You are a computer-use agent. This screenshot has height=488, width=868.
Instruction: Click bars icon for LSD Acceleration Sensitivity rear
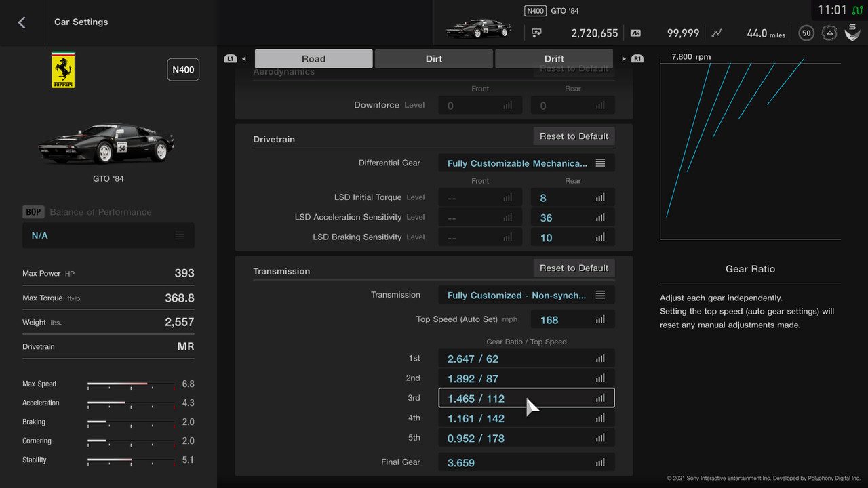tap(600, 218)
